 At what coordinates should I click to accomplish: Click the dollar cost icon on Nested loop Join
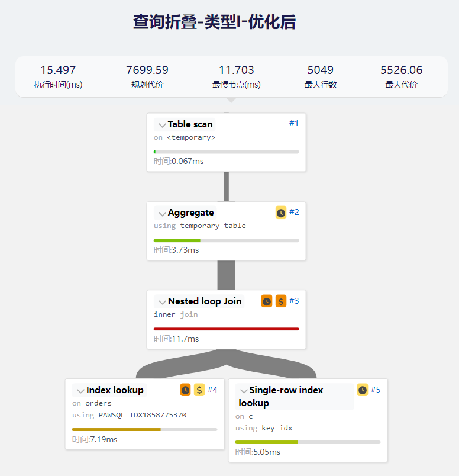(281, 301)
